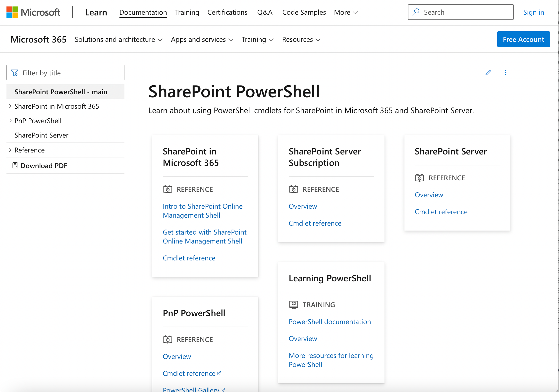Open Cmdlet reference in PnP PowerShell card
This screenshot has height=392, width=559.
tap(189, 373)
